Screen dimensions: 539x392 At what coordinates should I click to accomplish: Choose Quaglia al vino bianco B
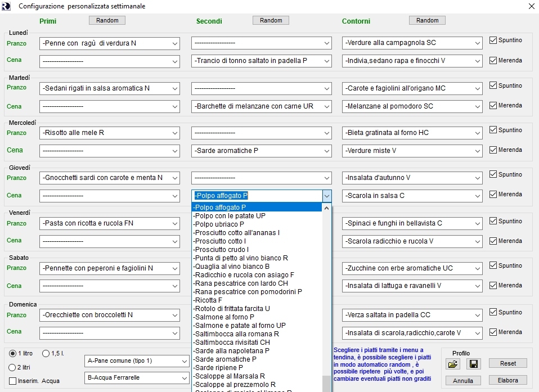coord(257,266)
